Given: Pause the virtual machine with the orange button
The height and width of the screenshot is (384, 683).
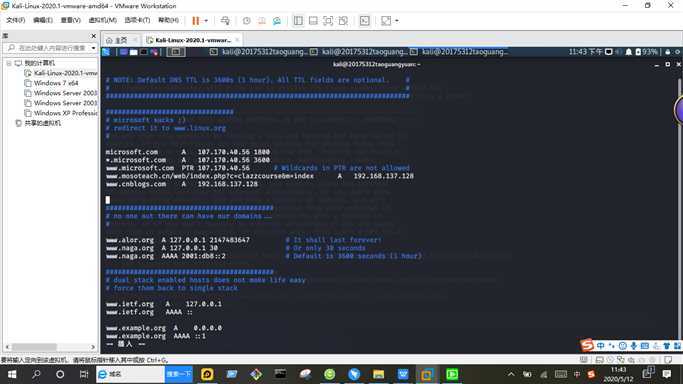Looking at the screenshot, I should click(x=196, y=20).
